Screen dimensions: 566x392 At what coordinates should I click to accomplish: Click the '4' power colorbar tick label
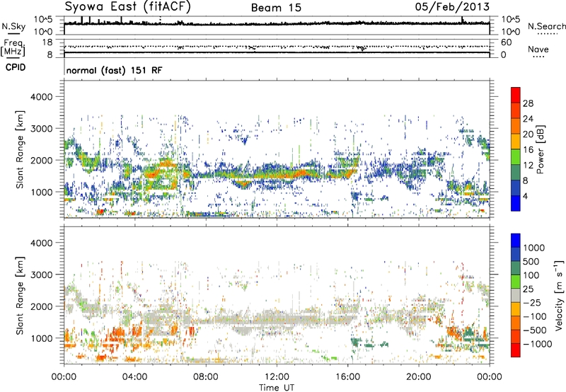525,196
